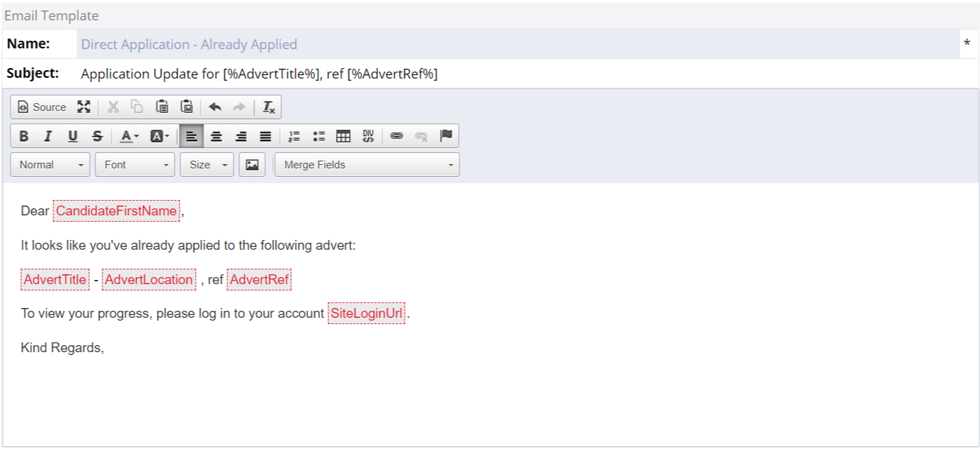Screen dimensions: 980x449
Task: Click the Paste as plain text icon
Action: (187, 107)
